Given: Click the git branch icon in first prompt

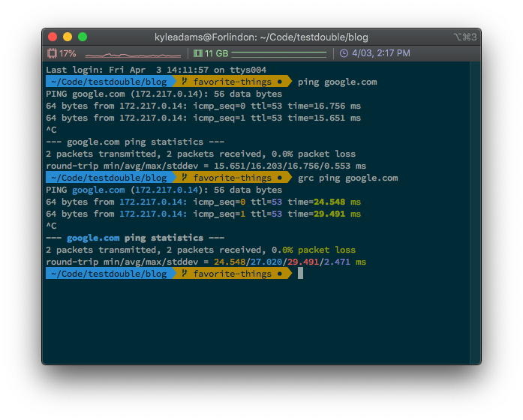Looking at the screenshot, I should (184, 81).
